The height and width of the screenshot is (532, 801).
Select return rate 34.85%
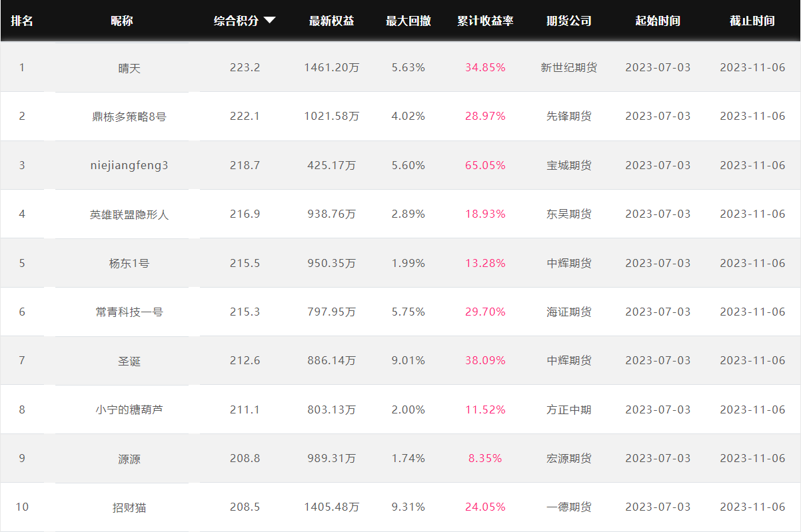pyautogui.click(x=486, y=67)
